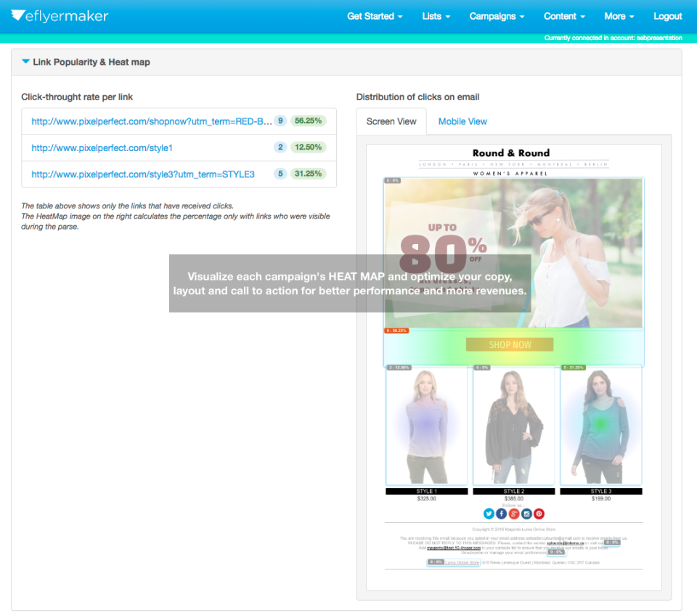The height and width of the screenshot is (616, 697).
Task: Switch to the Mobile View tab
Action: pyautogui.click(x=462, y=121)
